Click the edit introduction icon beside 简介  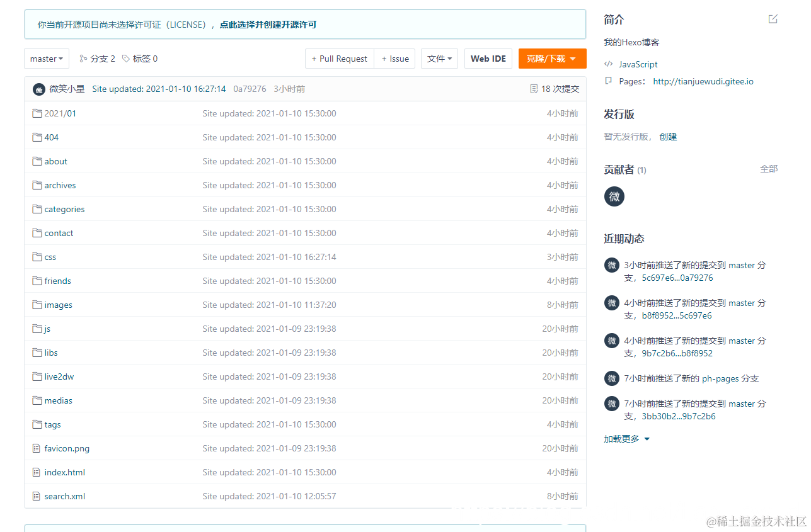(x=773, y=19)
